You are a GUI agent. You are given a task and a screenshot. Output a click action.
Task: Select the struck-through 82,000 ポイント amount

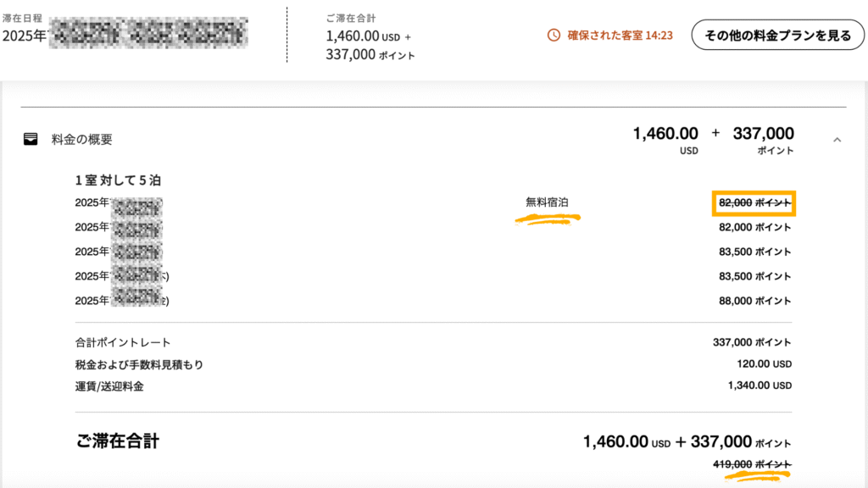tap(754, 203)
